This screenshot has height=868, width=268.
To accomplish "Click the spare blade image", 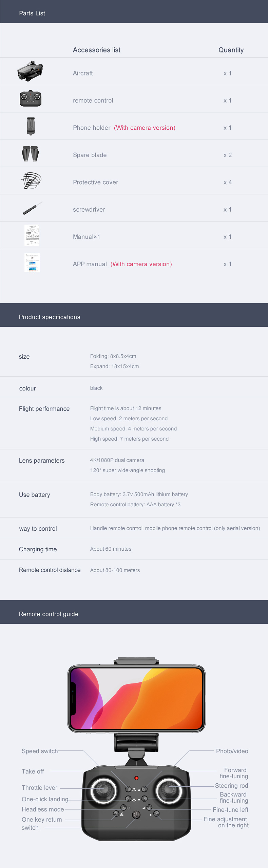I will (31, 154).
